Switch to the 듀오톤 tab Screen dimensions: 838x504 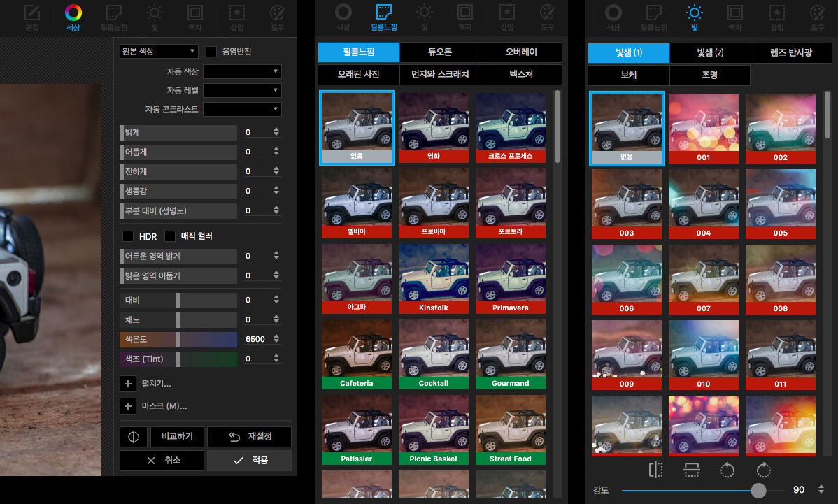(440, 52)
